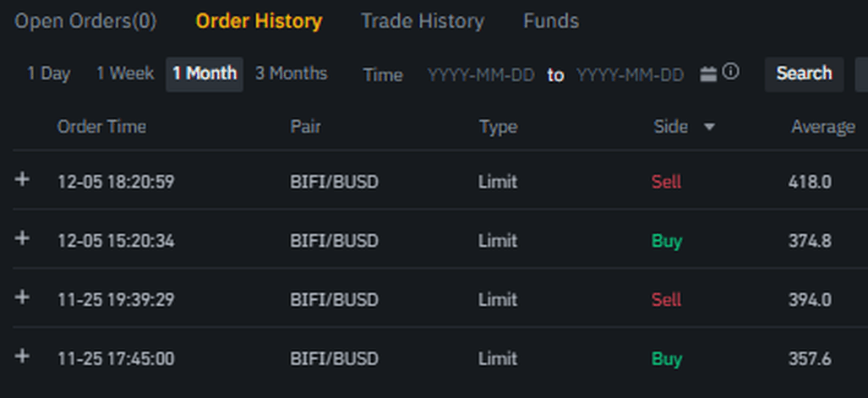868x398 pixels.
Task: Click the end date YYYY-MM-DD field
Action: [x=630, y=75]
